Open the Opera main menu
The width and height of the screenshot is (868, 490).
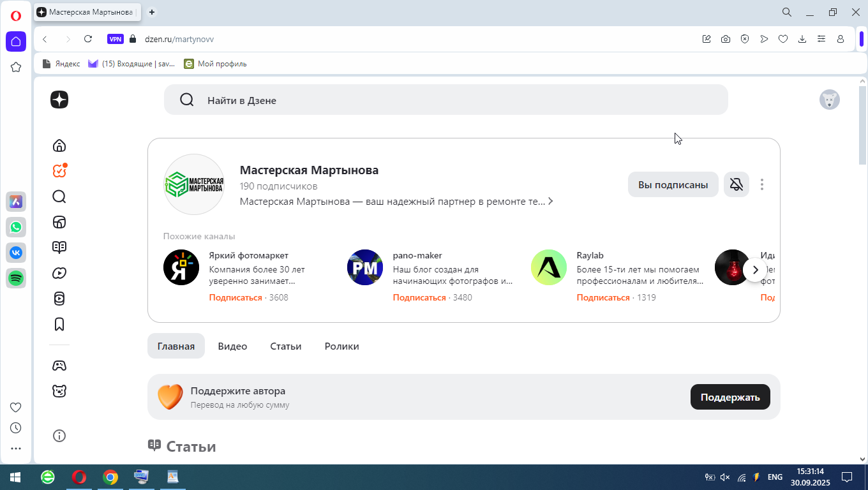[x=16, y=16]
